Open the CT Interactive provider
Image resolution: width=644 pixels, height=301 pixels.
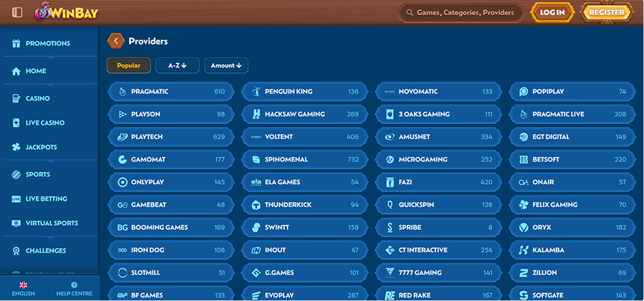pos(438,250)
